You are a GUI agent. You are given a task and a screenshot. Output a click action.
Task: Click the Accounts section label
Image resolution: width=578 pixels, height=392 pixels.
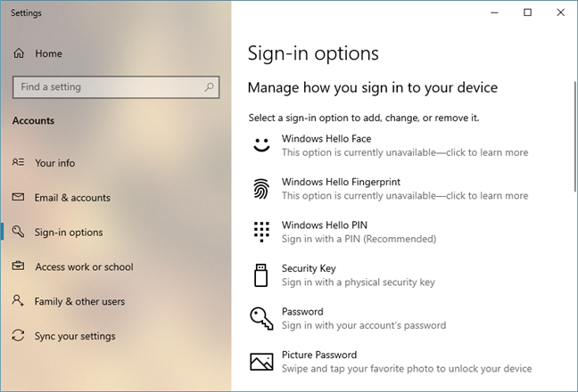[x=33, y=121]
